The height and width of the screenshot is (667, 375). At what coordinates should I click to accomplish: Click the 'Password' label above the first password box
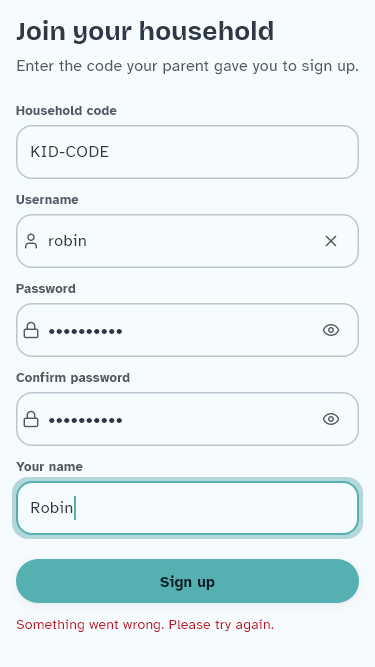click(x=46, y=288)
